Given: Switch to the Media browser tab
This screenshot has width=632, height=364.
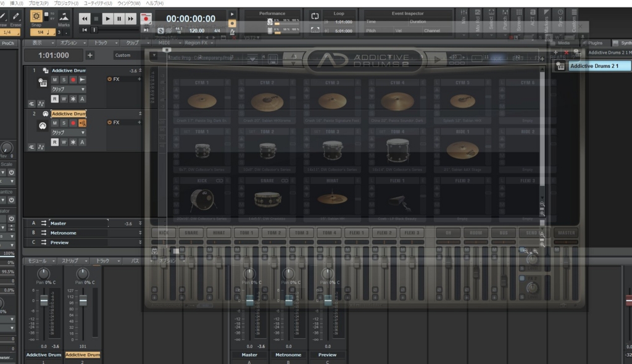Looking at the screenshot, I should tap(563, 43).
